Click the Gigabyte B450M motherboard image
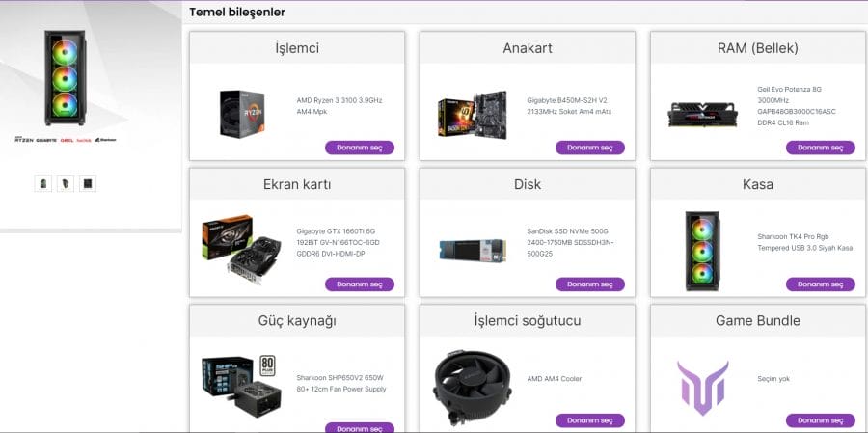 point(473,115)
